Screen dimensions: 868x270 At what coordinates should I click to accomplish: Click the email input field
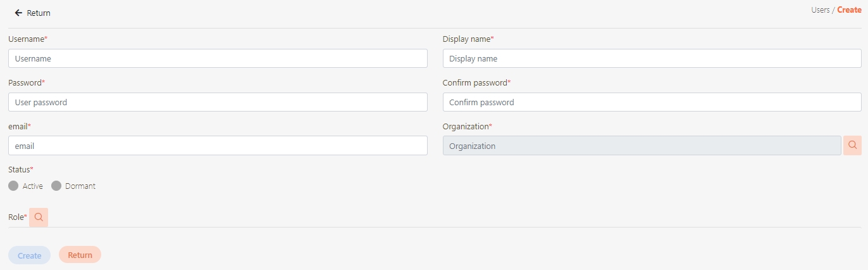coord(218,145)
